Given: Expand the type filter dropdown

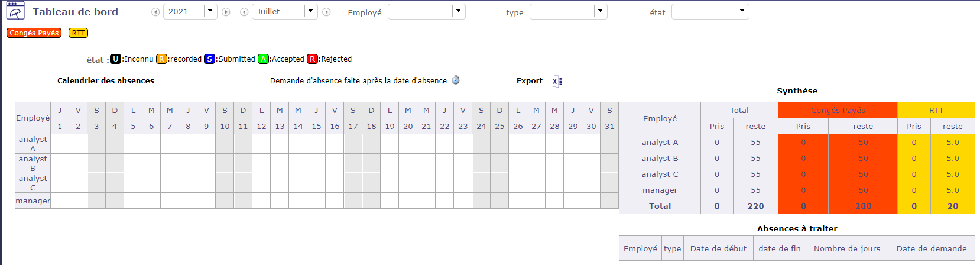Looking at the screenshot, I should pyautogui.click(x=601, y=11).
